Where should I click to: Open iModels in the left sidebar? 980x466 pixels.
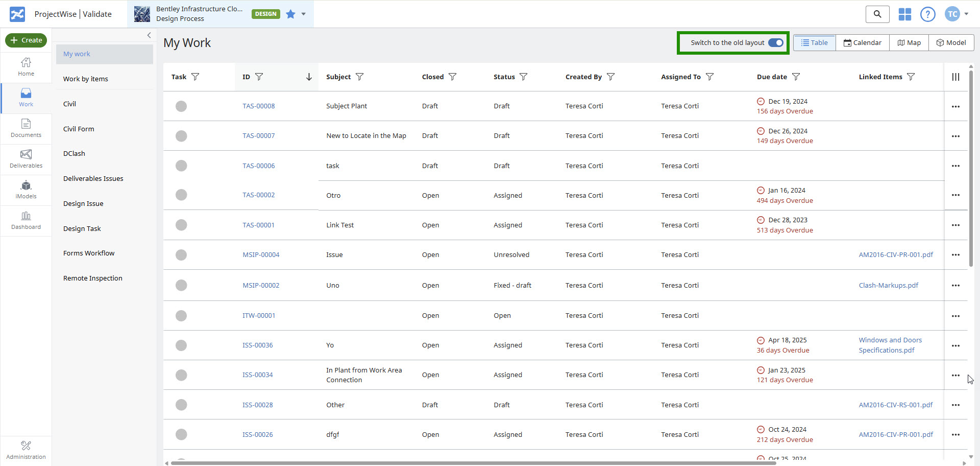(26, 190)
